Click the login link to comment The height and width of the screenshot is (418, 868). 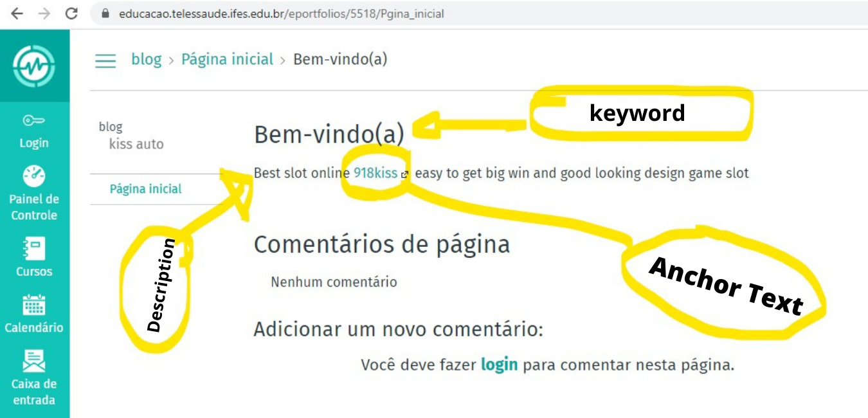(x=499, y=365)
